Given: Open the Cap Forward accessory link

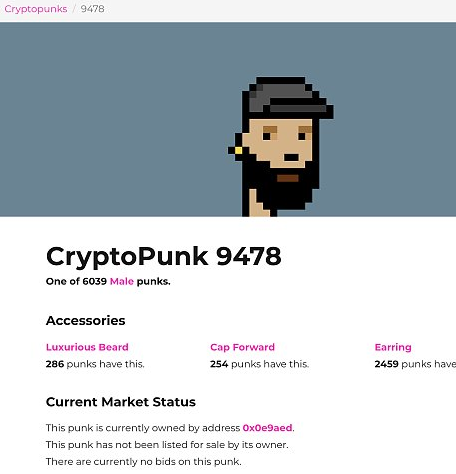Looking at the screenshot, I should click(242, 347).
